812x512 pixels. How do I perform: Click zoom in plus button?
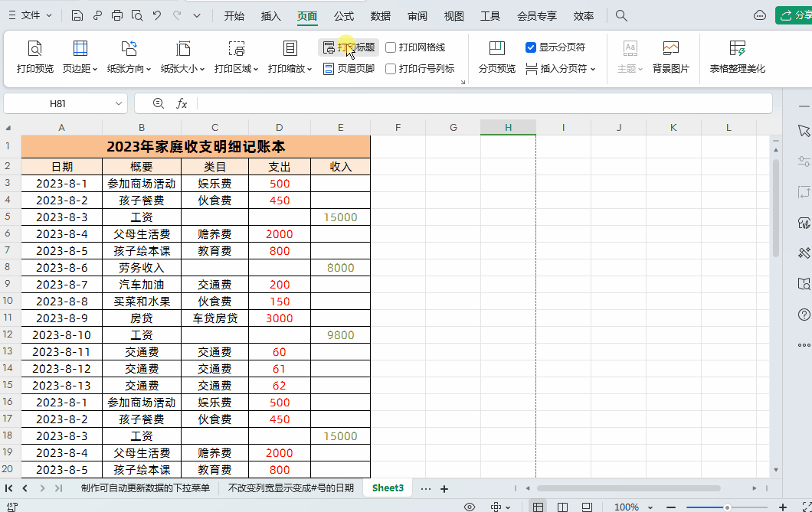pyautogui.click(x=783, y=507)
